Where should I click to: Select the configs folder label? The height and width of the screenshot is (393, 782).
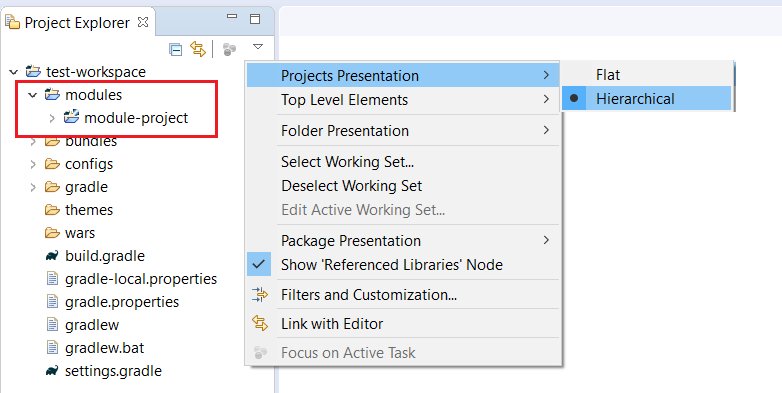pyautogui.click(x=89, y=164)
